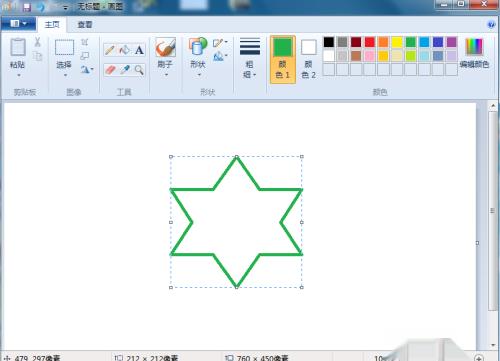Open the blue Paint file menu button
500x361 pixels.
[18, 24]
